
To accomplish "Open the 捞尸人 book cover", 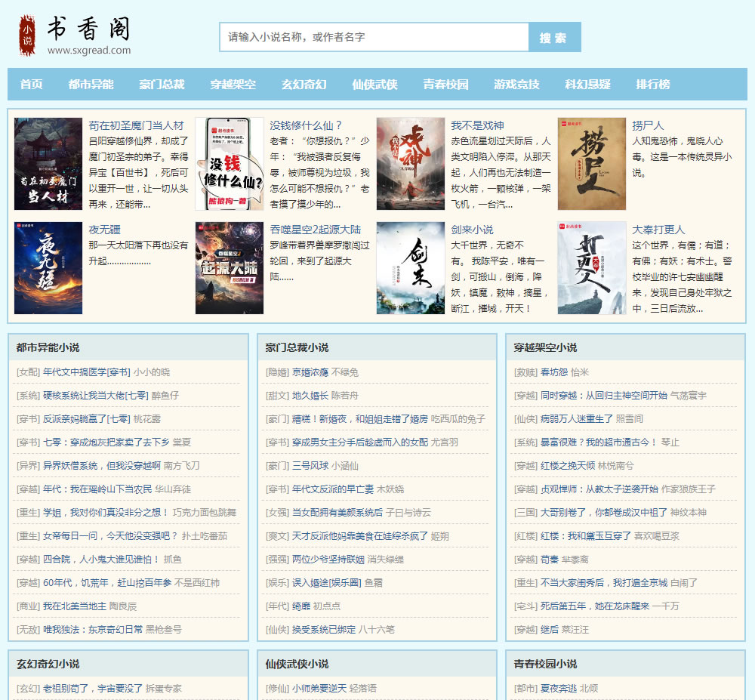I will coord(592,164).
